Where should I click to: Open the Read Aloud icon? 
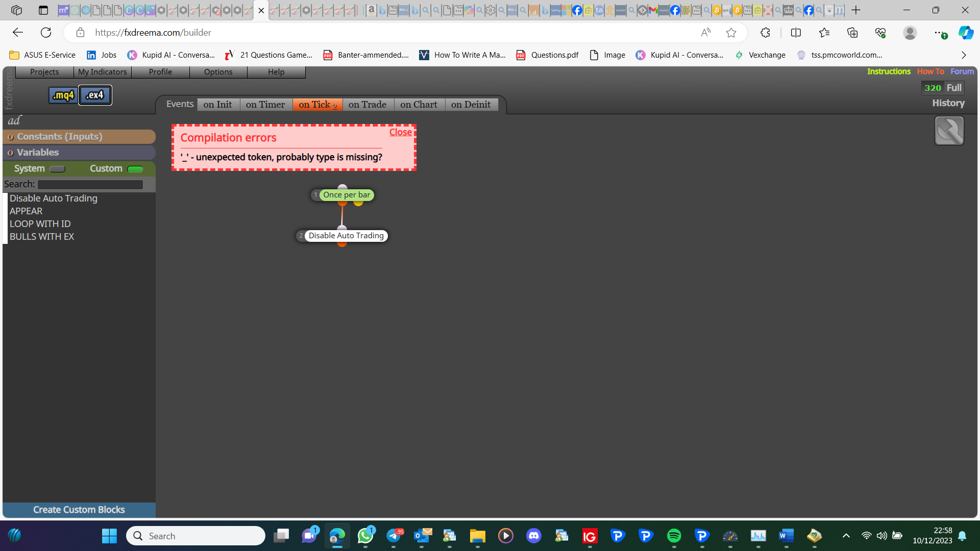pos(706,33)
